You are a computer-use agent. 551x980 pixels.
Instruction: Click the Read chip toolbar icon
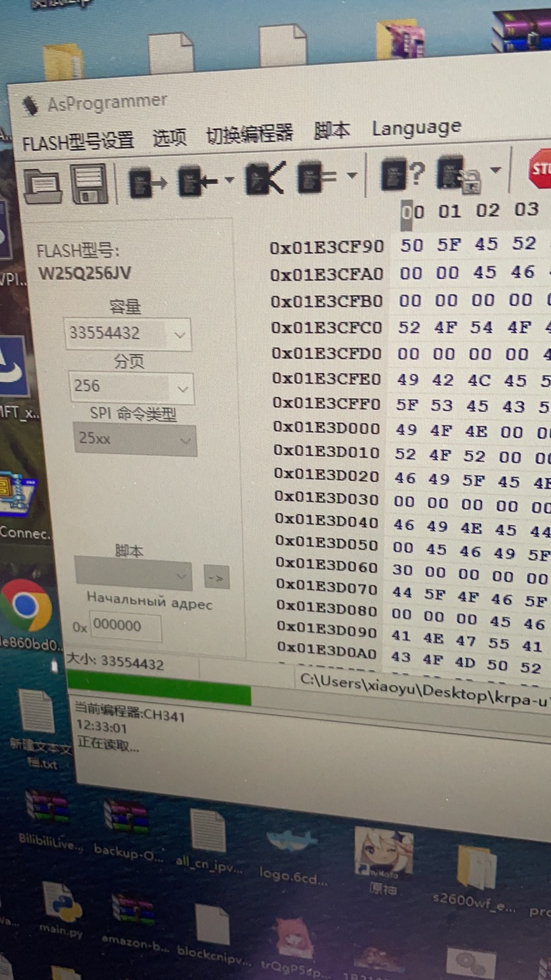coord(146,183)
